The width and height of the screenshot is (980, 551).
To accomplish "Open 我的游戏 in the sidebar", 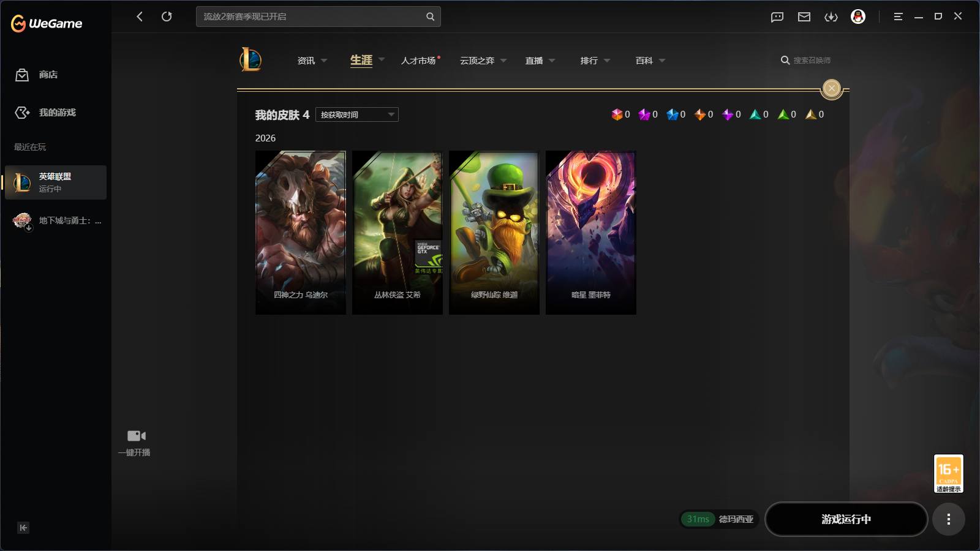I will point(45,113).
